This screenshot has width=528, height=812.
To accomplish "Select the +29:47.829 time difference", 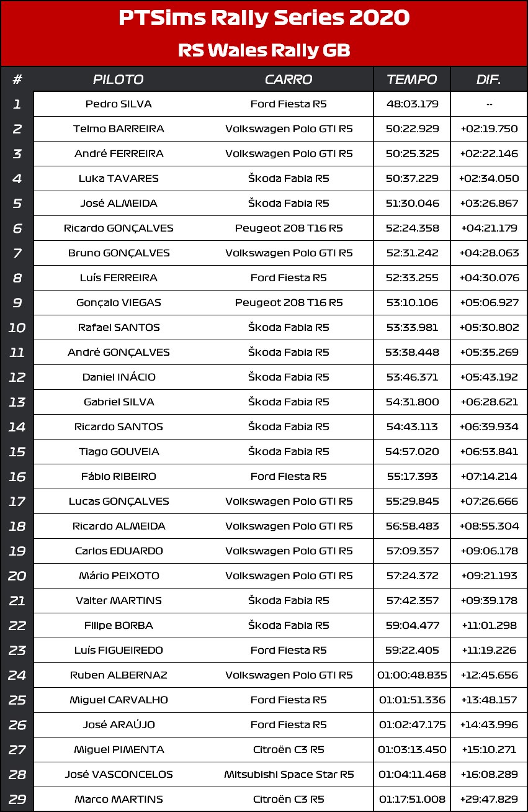I will coord(489,800).
